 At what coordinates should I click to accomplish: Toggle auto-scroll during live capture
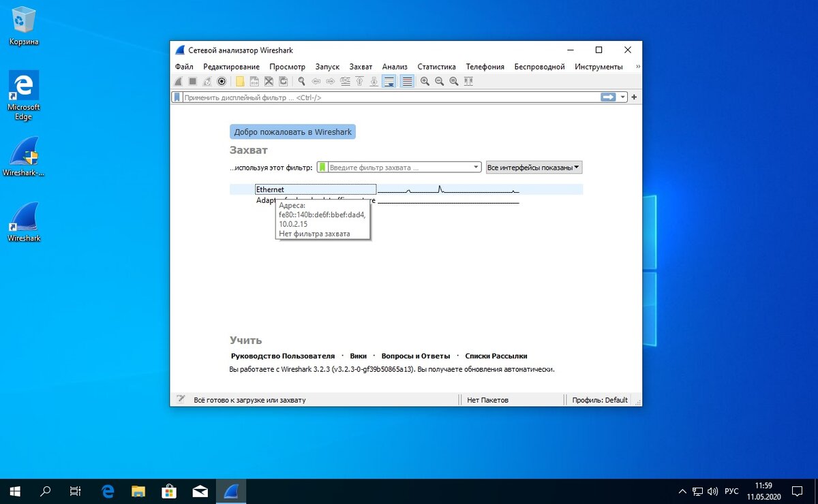point(389,81)
